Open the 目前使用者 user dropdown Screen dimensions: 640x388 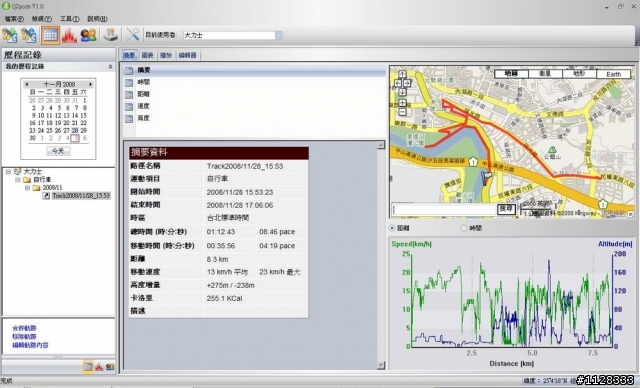(x=279, y=35)
